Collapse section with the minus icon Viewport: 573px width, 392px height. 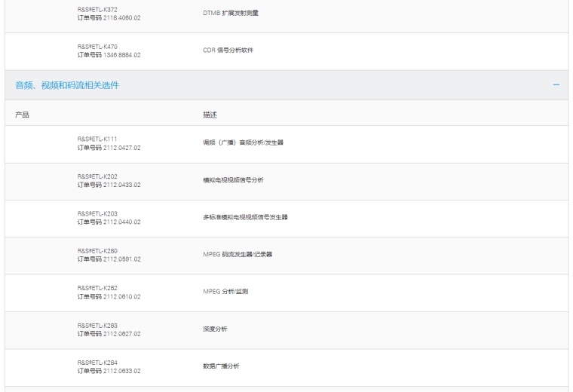coord(556,85)
